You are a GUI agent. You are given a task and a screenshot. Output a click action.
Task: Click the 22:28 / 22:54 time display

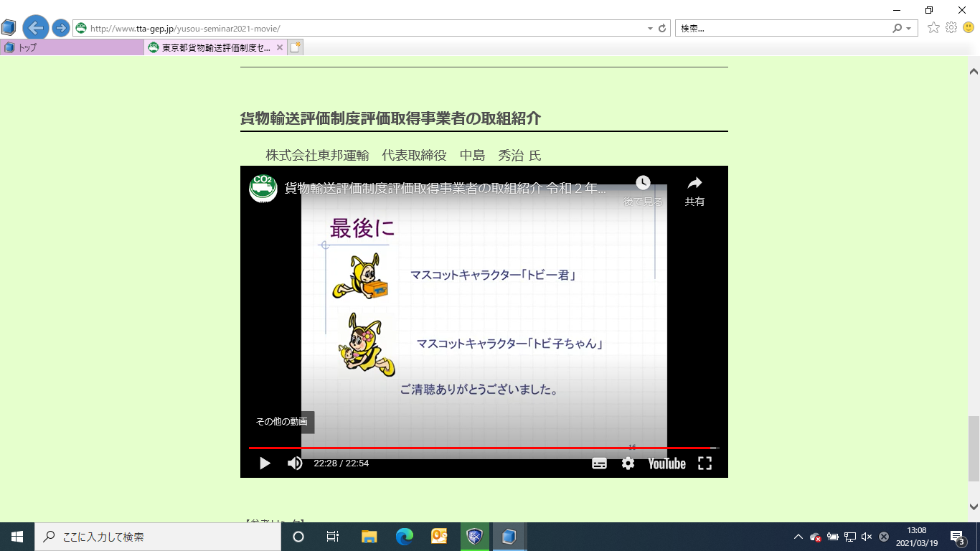point(341,463)
